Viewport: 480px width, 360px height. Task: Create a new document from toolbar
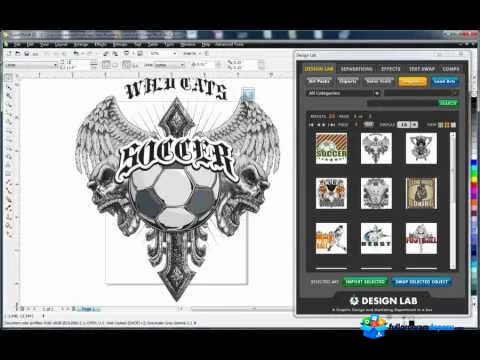(x=9, y=53)
